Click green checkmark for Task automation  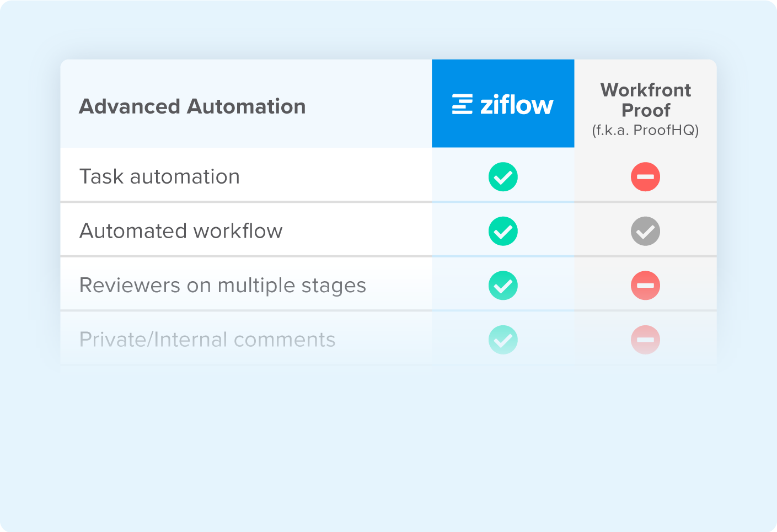(503, 177)
